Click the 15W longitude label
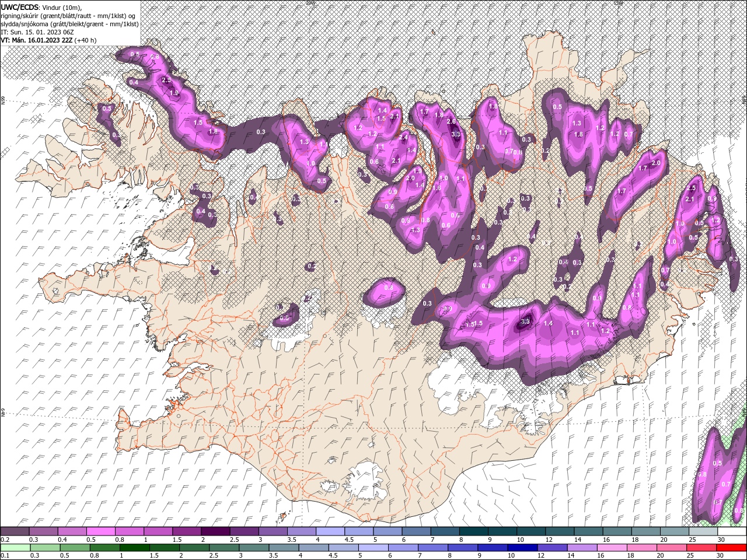Image resolution: width=747 pixels, height=560 pixels. pyautogui.click(x=619, y=2)
